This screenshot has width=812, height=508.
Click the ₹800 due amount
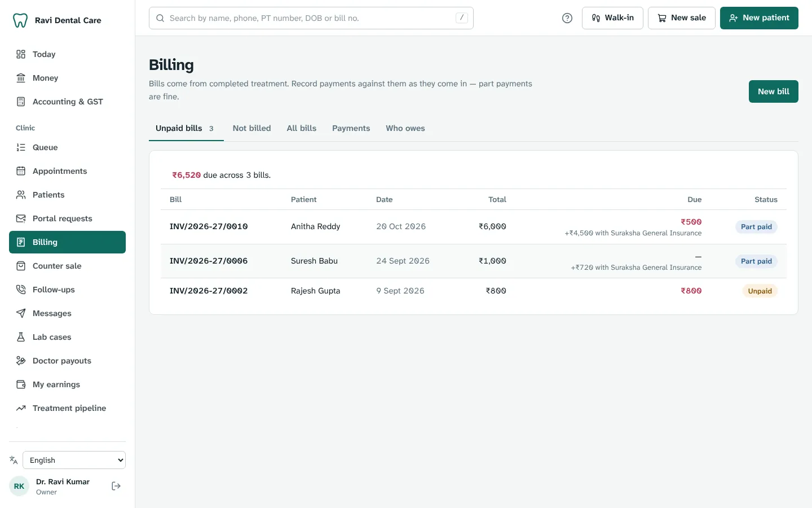pyautogui.click(x=691, y=291)
